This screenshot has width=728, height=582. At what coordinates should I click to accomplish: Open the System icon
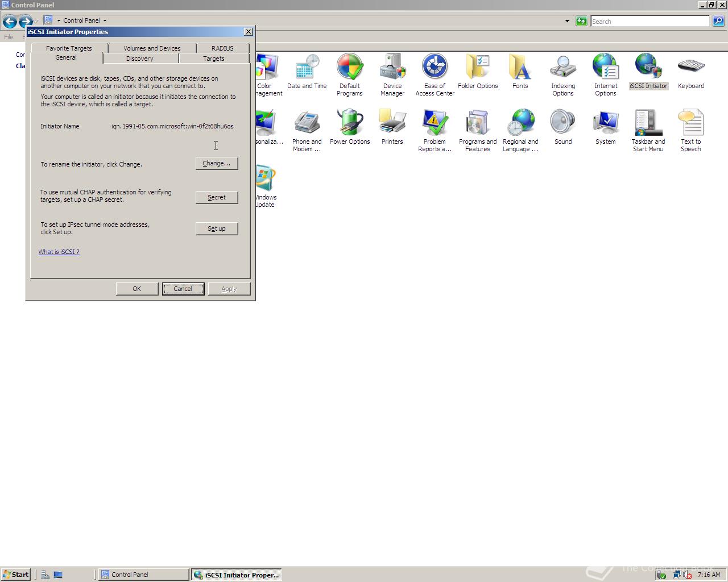(606, 128)
